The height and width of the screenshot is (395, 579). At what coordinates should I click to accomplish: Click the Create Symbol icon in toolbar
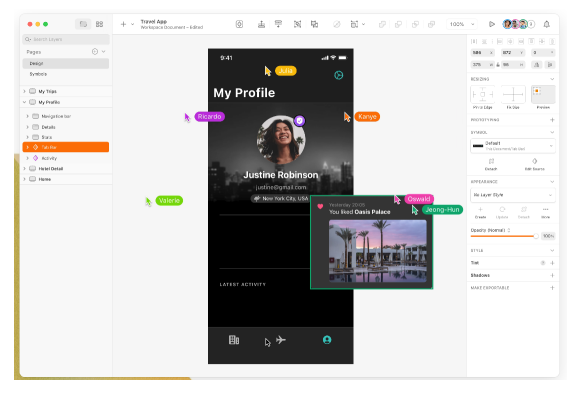coord(239,24)
